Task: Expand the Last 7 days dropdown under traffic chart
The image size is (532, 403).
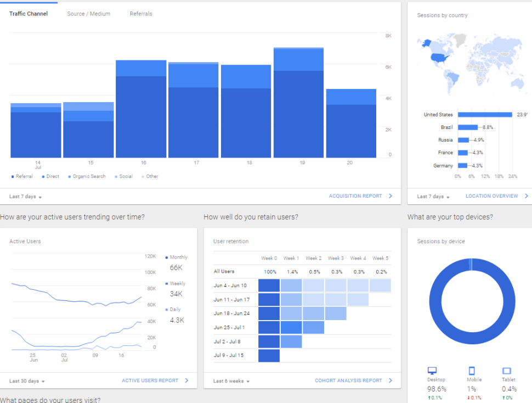Action: tap(25, 197)
